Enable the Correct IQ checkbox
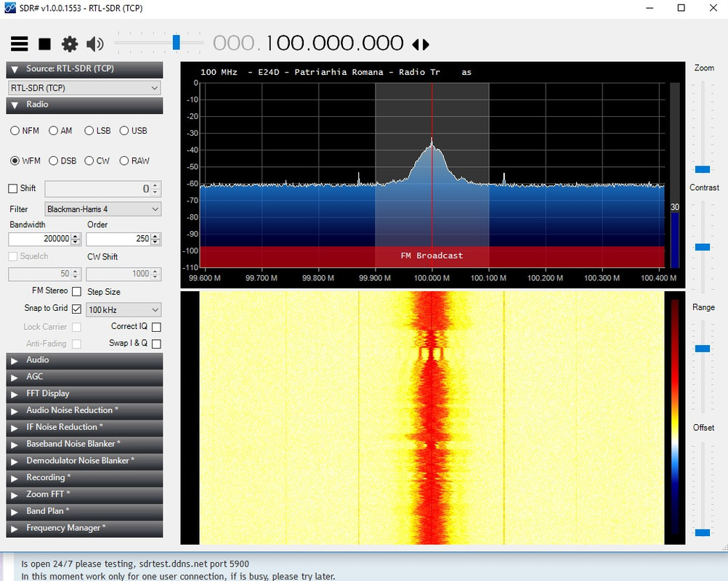The image size is (728, 581). coord(156,327)
